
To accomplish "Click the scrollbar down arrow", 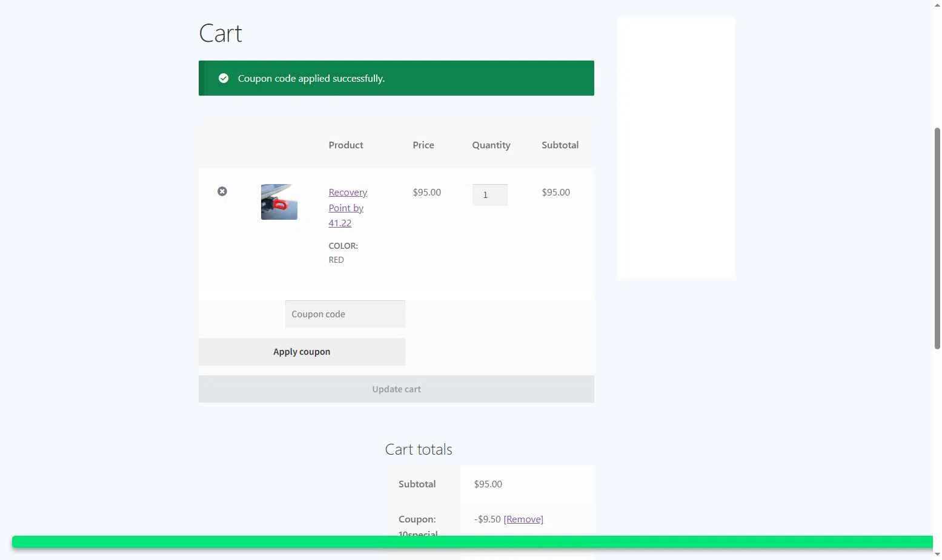I will pyautogui.click(x=937, y=554).
